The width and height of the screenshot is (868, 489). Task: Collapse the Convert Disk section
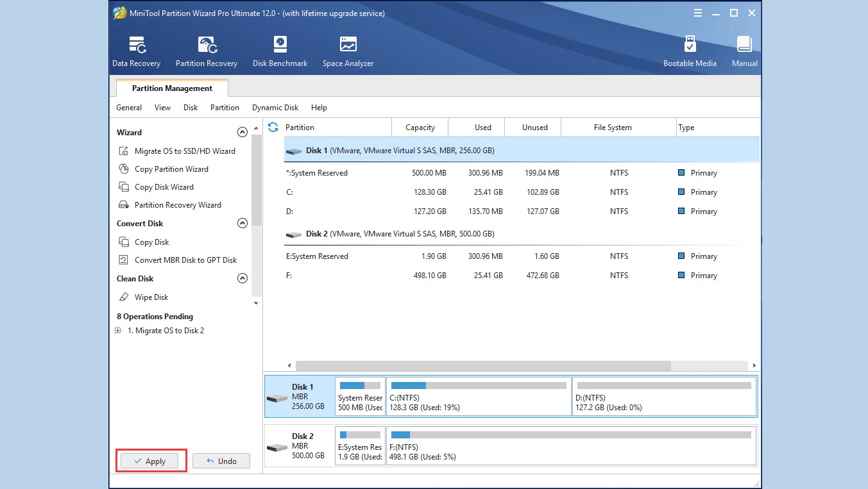click(x=243, y=224)
